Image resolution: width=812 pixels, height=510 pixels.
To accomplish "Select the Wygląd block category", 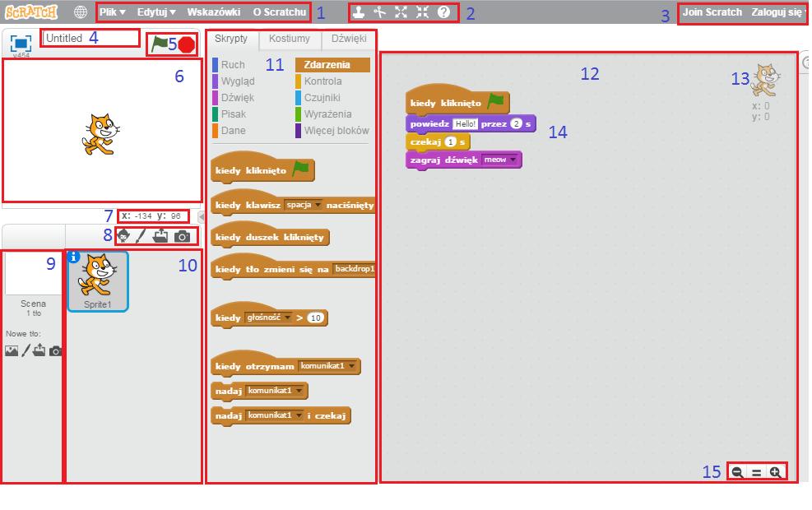I will coord(234,81).
